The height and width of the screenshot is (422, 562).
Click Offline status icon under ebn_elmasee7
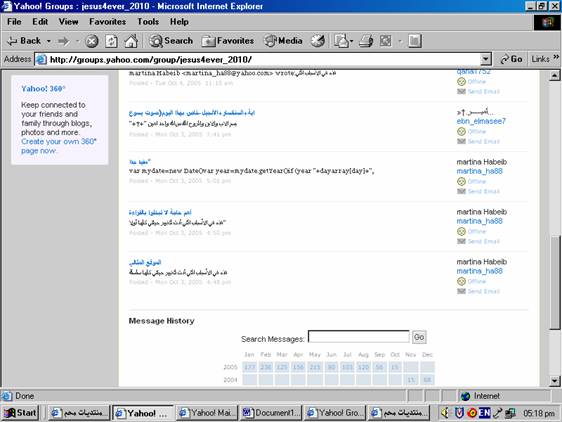[x=461, y=132]
